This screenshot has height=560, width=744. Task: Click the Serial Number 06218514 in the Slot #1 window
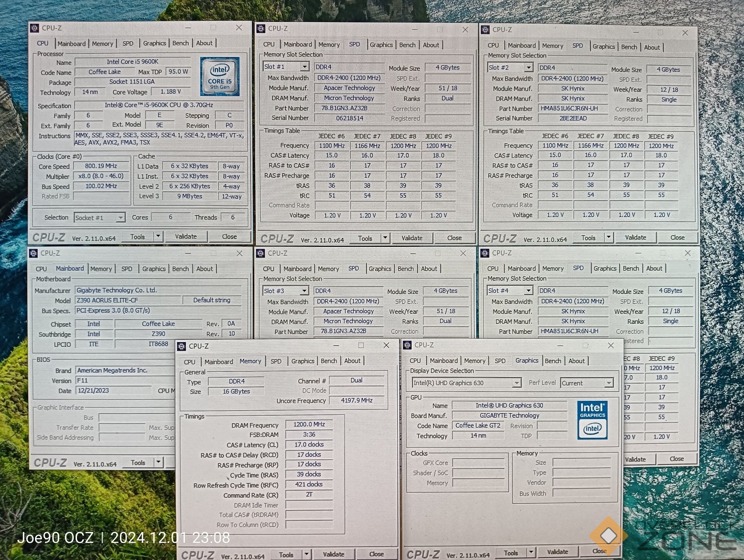(350, 119)
